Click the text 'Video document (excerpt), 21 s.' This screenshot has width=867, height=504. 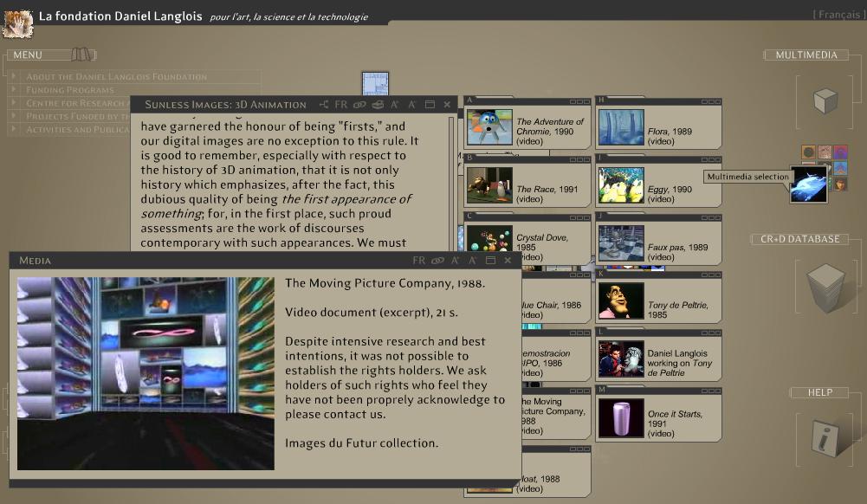pos(371,313)
